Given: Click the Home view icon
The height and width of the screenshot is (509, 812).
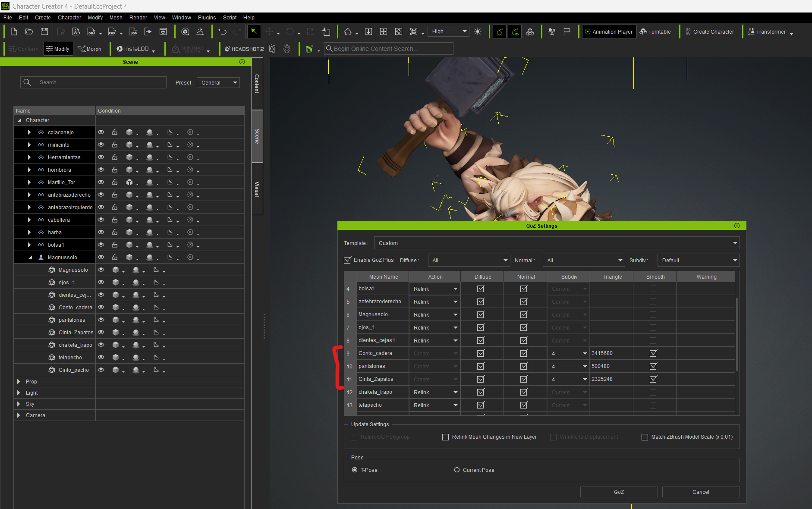Looking at the screenshot, I should point(348,31).
